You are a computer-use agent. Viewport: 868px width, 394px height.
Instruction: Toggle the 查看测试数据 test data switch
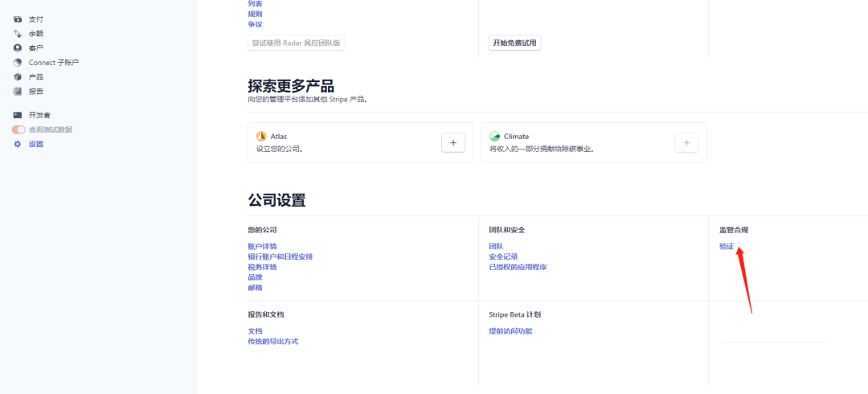tap(18, 129)
